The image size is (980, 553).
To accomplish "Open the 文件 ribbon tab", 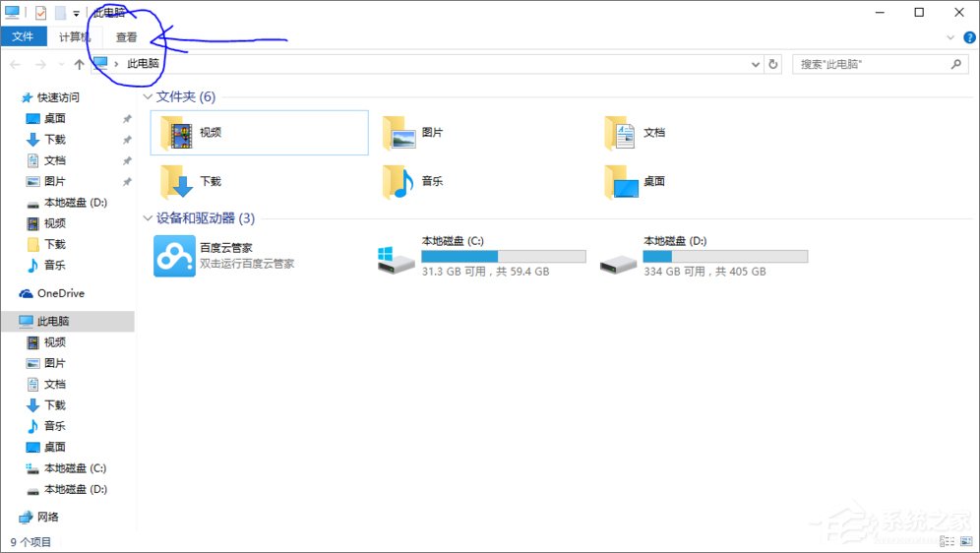I will [x=24, y=36].
